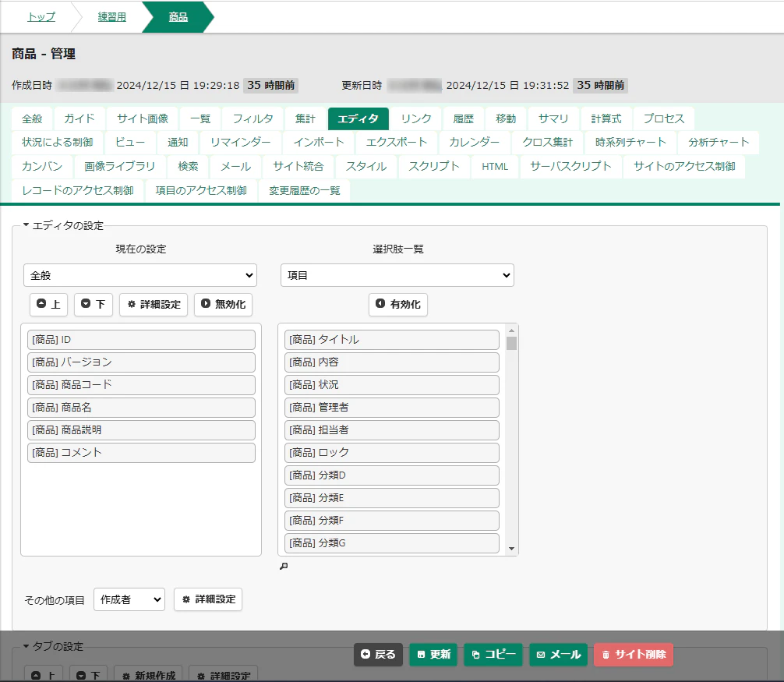Select [商品] 商品コード item
The width and height of the screenshot is (784, 682).
[142, 385]
